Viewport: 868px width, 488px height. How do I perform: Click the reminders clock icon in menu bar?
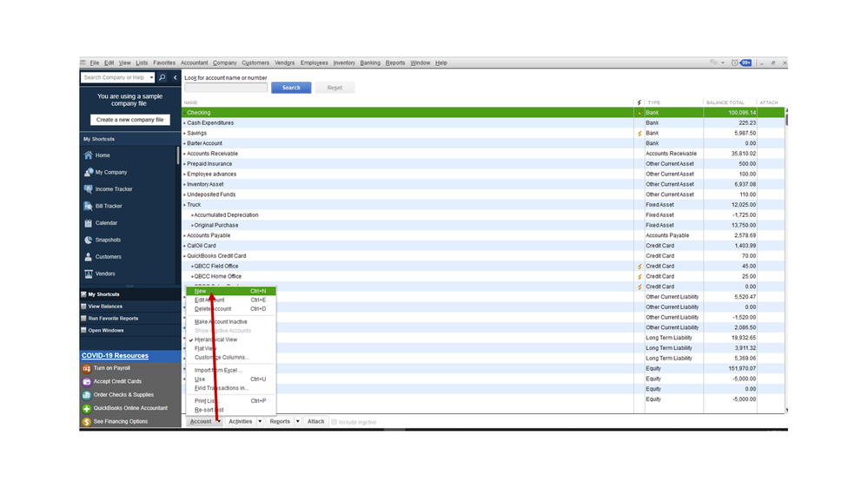(x=734, y=63)
